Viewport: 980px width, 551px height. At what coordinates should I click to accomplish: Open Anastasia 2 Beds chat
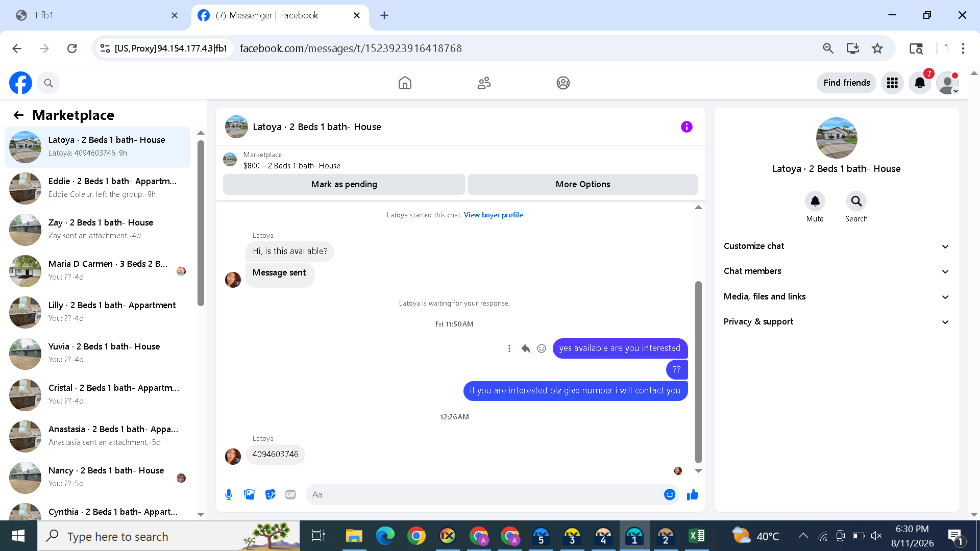[97, 436]
